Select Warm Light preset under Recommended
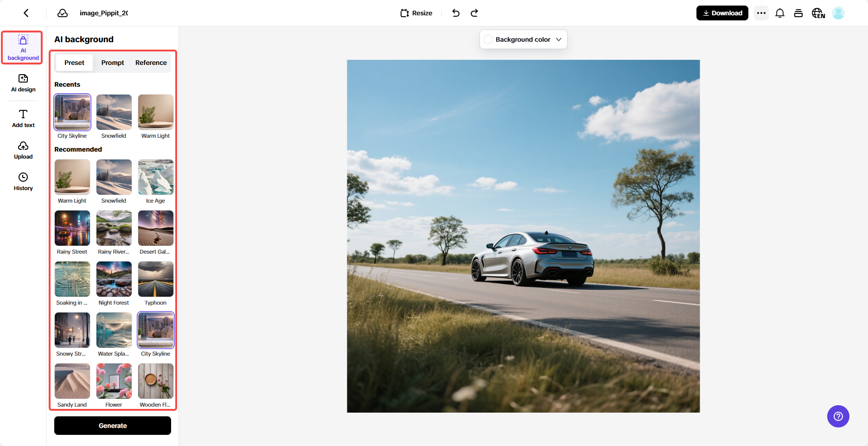 click(x=72, y=177)
